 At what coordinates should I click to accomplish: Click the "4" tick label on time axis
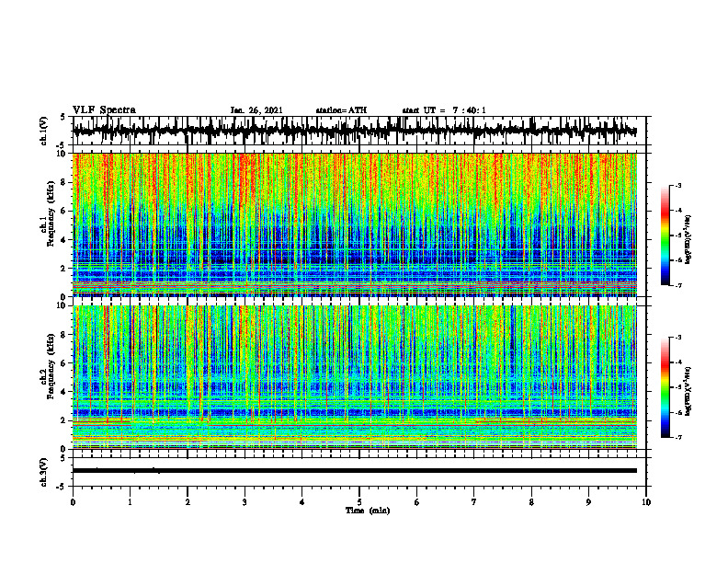coord(302,502)
